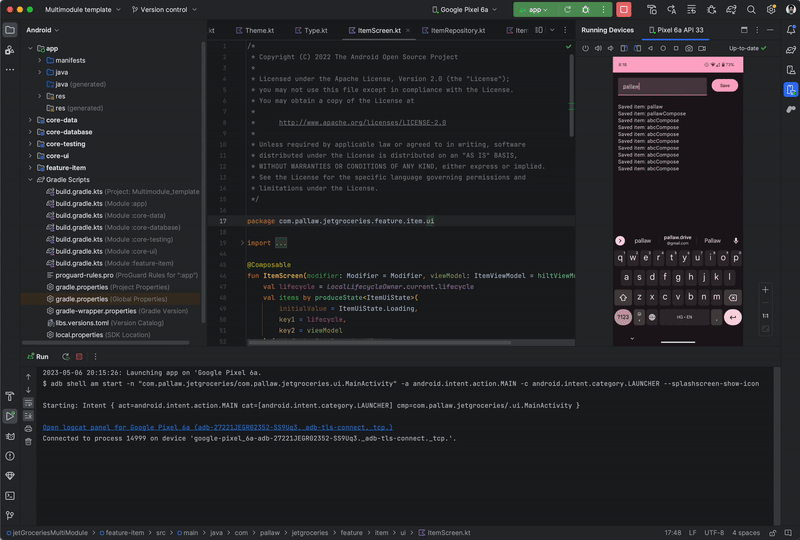Toggle editor split view icon

click(x=539, y=30)
